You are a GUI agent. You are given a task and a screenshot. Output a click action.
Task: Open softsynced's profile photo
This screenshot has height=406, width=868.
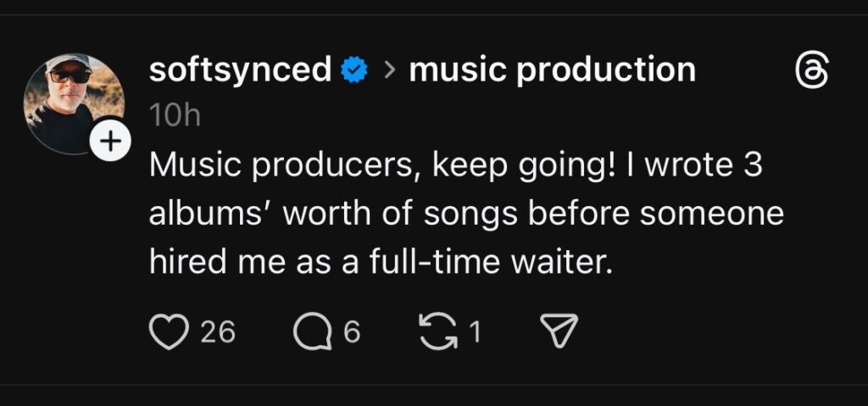(x=73, y=100)
